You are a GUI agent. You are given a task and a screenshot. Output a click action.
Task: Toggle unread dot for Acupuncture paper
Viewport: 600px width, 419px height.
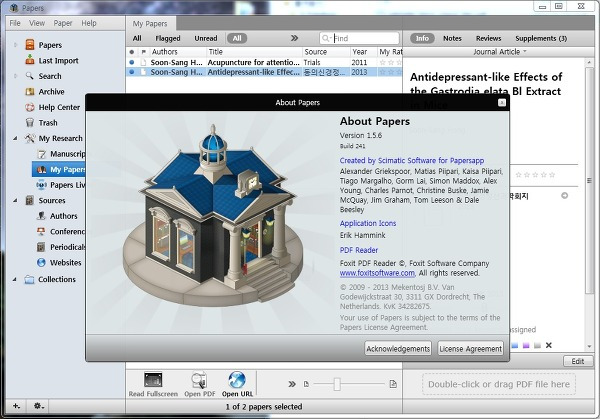tap(132, 62)
